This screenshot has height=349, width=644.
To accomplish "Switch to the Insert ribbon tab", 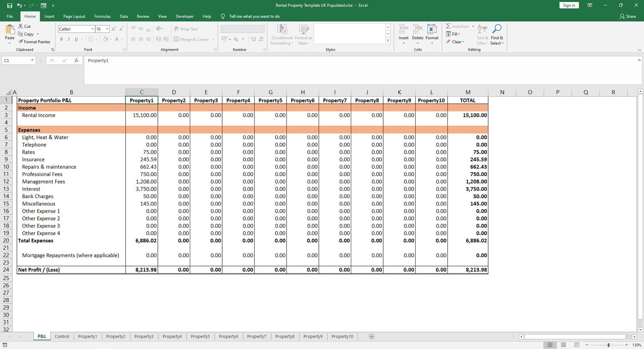I will click(x=49, y=17).
